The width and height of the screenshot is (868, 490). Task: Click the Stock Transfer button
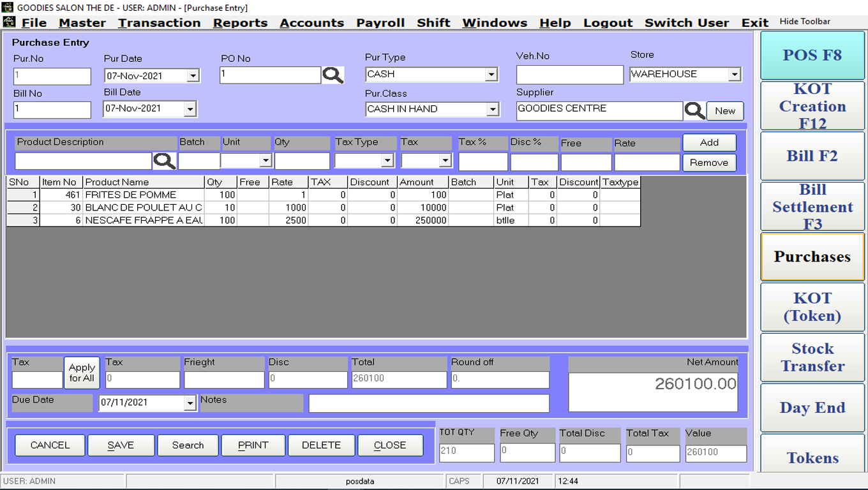coord(812,357)
